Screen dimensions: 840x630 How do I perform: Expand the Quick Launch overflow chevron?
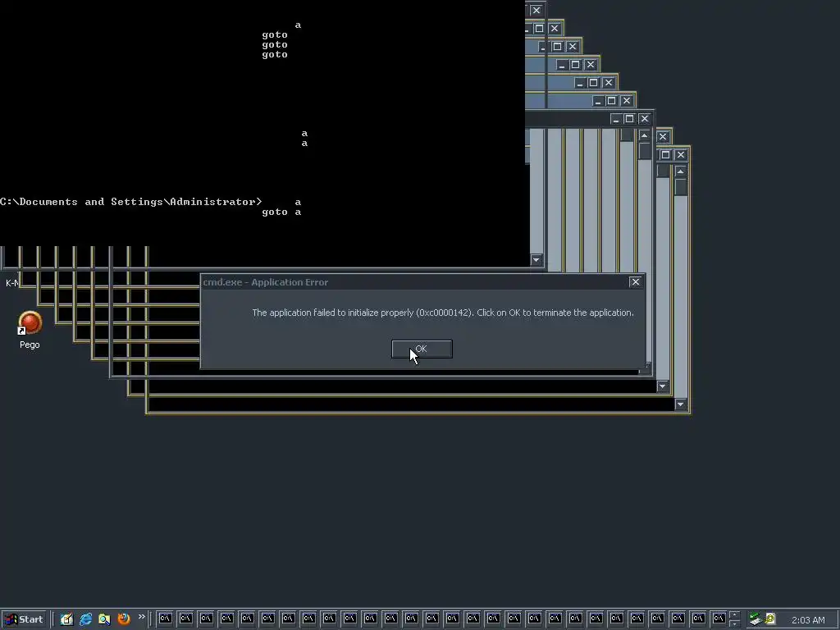point(141,617)
